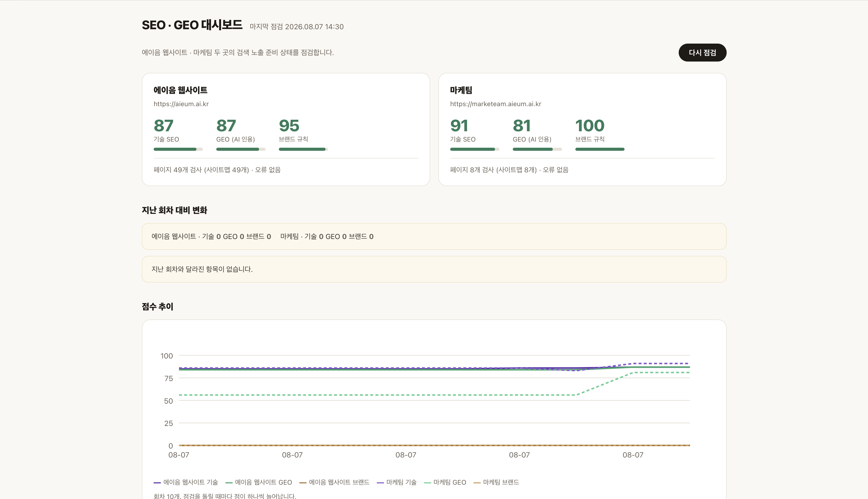Toggle the 마케팀 기술 legend entry
The image size is (868, 499).
pyautogui.click(x=397, y=482)
